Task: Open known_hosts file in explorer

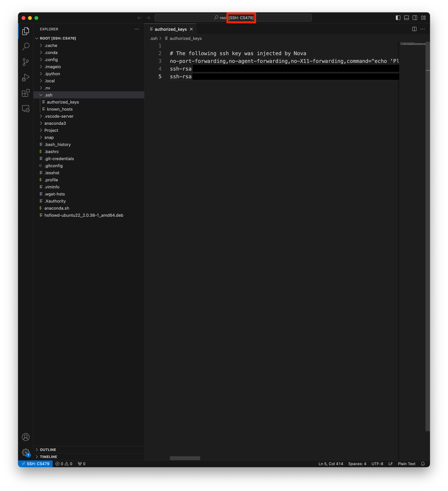Action: coord(60,109)
